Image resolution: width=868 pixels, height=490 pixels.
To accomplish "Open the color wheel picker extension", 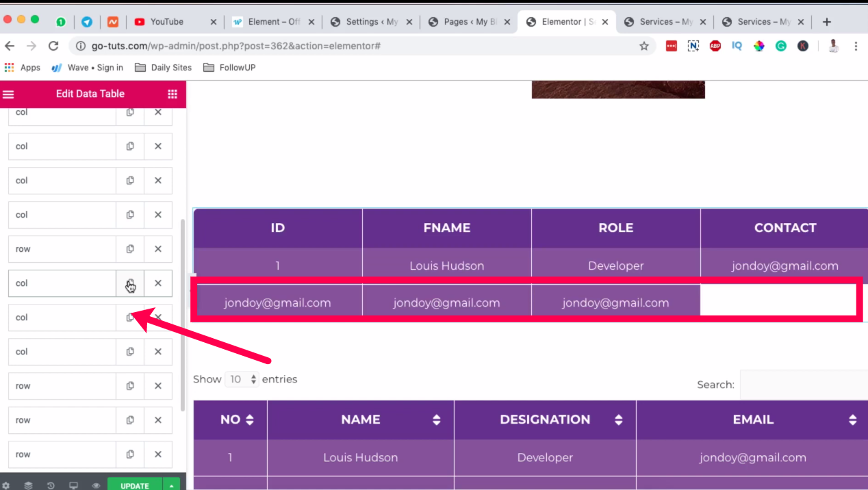I will (x=759, y=46).
